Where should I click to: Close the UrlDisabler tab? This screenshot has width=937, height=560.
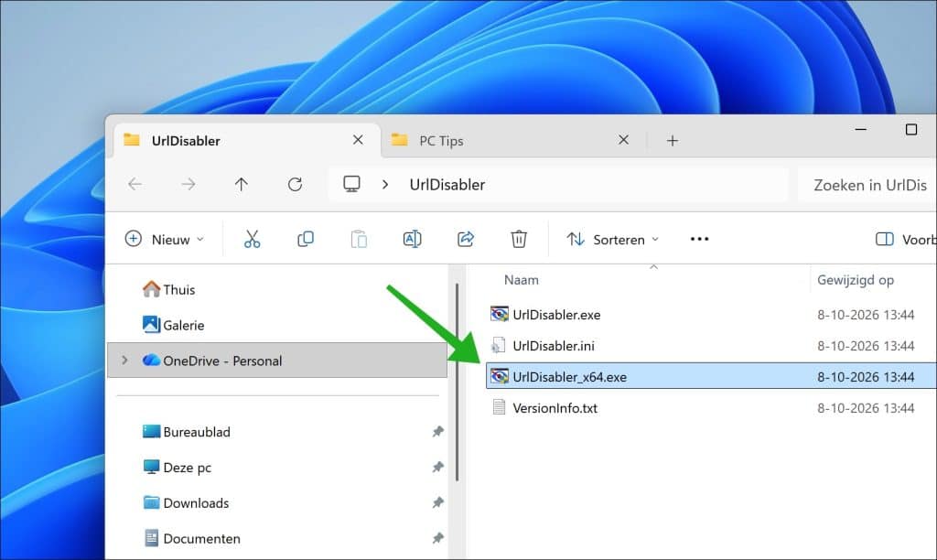(358, 140)
